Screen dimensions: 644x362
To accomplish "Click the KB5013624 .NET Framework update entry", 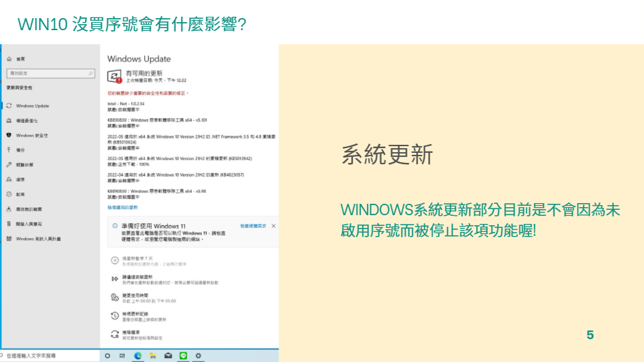I will [191, 142].
